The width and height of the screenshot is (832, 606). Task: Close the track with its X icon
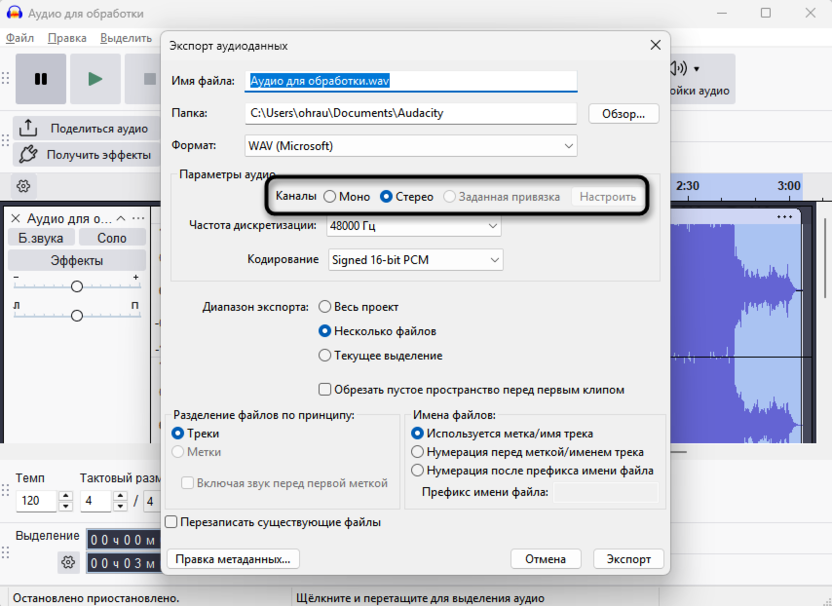pos(15,219)
